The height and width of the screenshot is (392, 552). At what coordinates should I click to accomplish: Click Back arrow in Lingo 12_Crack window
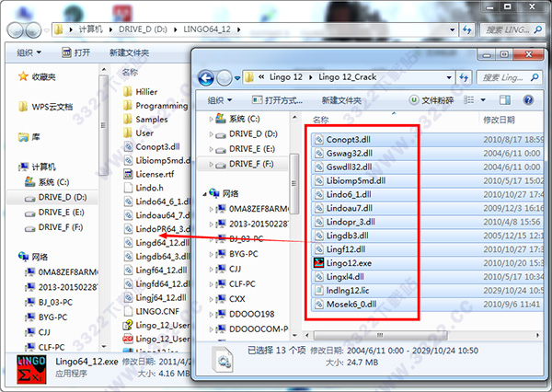pos(206,78)
